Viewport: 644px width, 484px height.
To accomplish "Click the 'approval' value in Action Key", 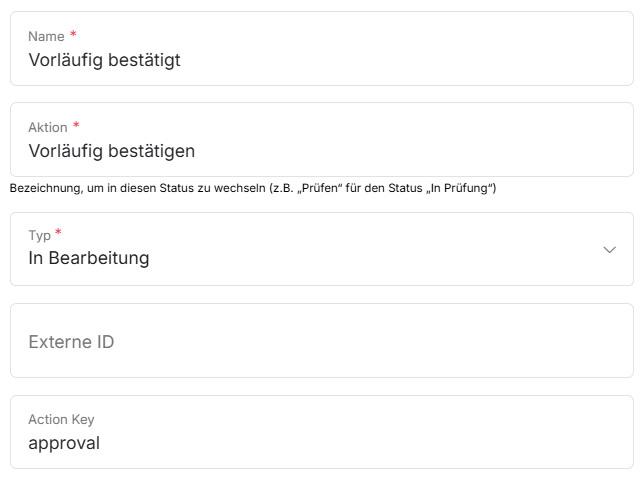I will pos(64,443).
